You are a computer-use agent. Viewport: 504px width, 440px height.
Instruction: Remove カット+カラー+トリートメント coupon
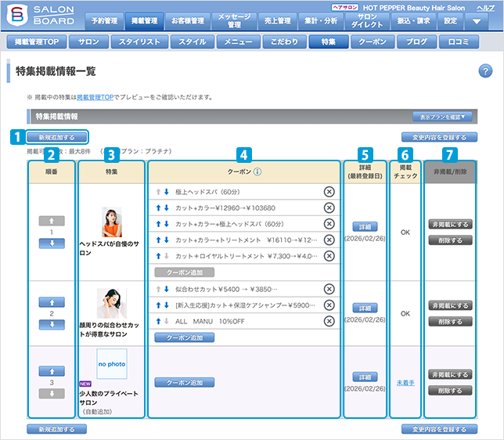[x=329, y=240]
